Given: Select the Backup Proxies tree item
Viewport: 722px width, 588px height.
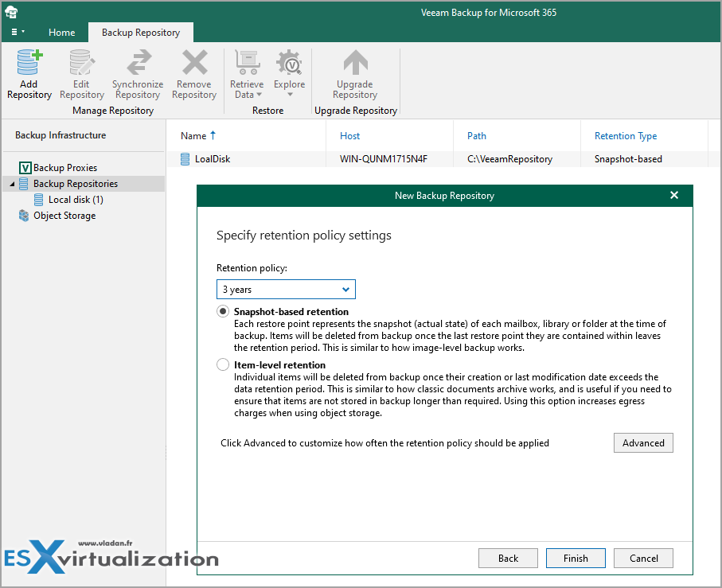Looking at the screenshot, I should 65,167.
